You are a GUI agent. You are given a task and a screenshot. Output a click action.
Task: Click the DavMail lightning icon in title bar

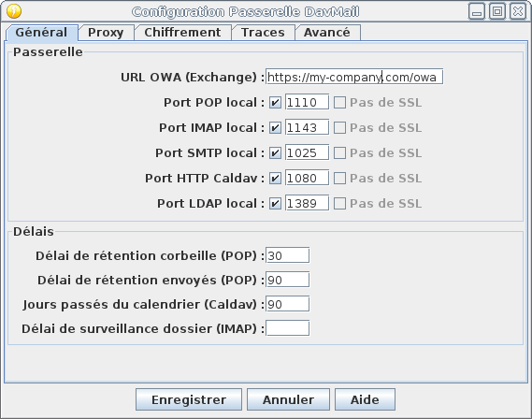coord(14,11)
